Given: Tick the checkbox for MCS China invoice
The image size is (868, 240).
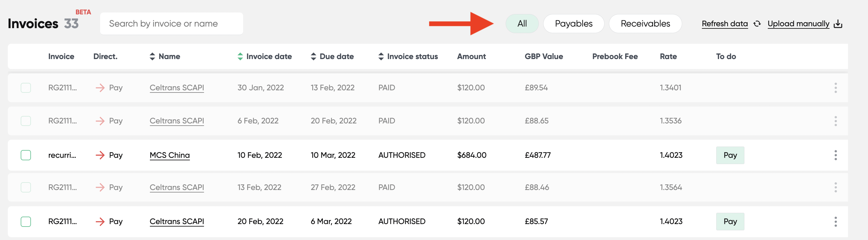Looking at the screenshot, I should pyautogui.click(x=26, y=155).
